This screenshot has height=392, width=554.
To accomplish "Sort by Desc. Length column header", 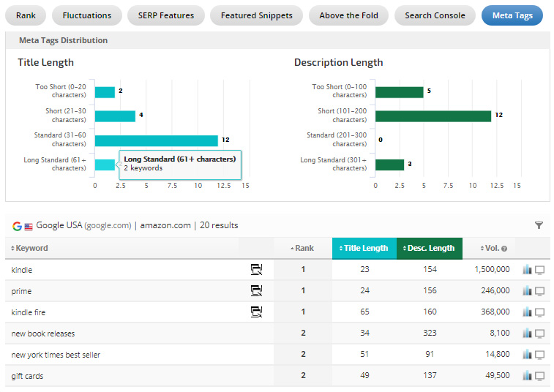I will pyautogui.click(x=429, y=248).
